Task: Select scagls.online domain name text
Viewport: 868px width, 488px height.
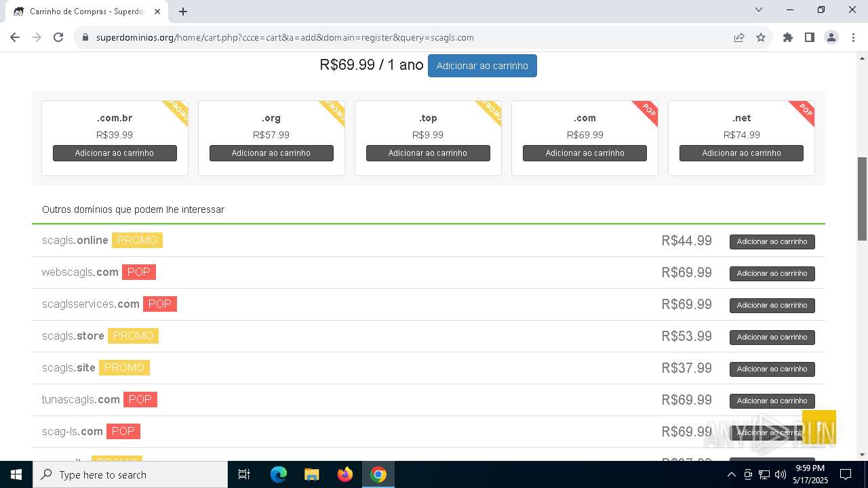Action: 75,241
